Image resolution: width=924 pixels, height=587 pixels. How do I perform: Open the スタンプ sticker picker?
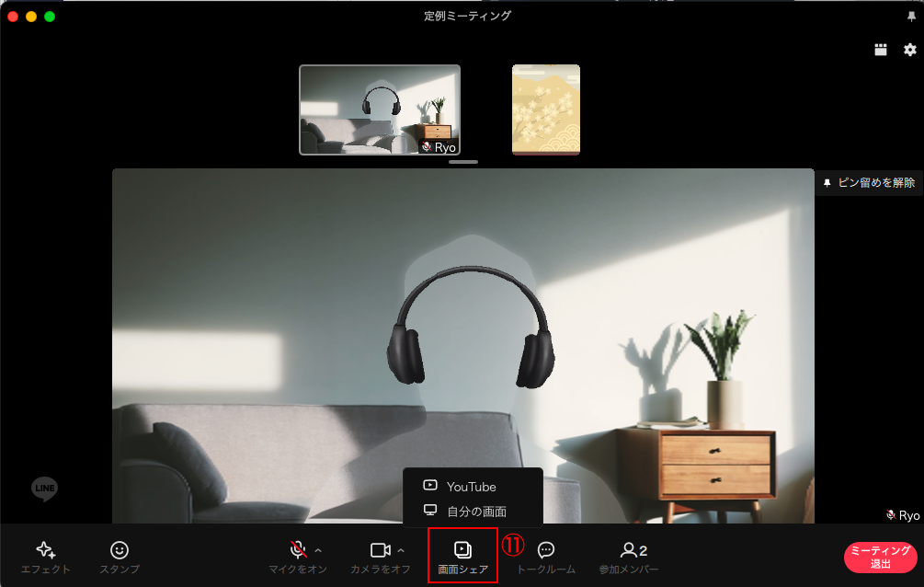point(120,556)
